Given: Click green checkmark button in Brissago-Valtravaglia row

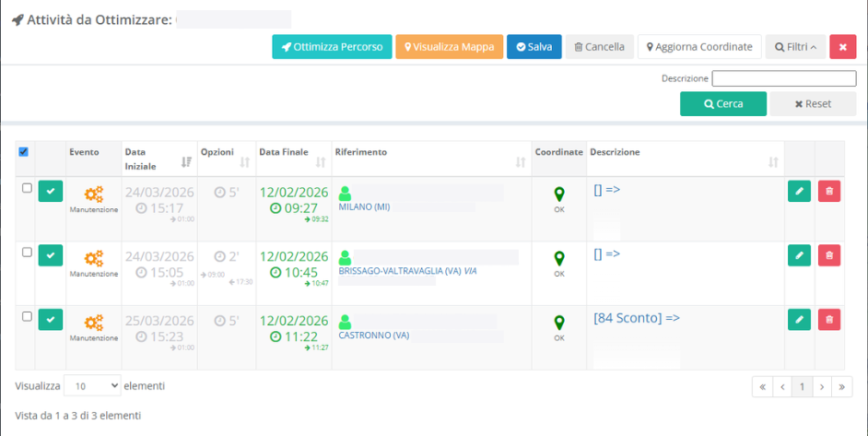Looking at the screenshot, I should [x=51, y=255].
